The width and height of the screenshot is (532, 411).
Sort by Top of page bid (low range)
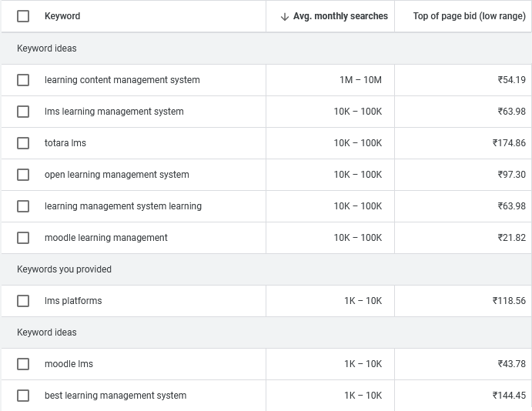point(469,16)
